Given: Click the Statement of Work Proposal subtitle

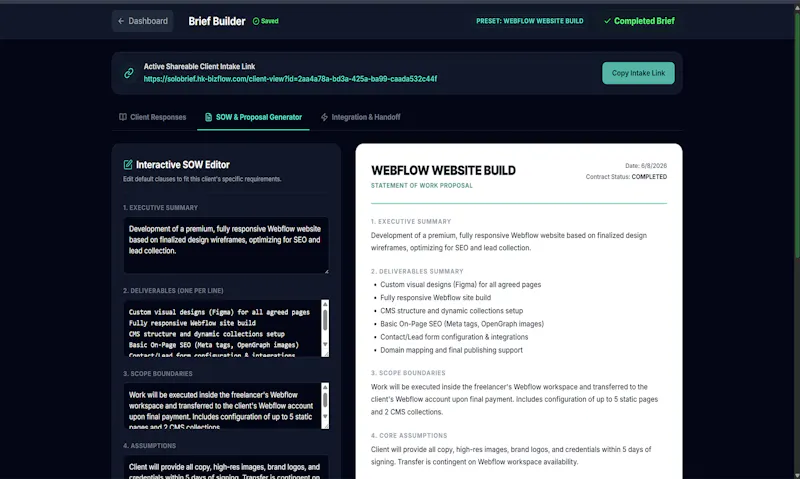Looking at the screenshot, I should [422, 186].
